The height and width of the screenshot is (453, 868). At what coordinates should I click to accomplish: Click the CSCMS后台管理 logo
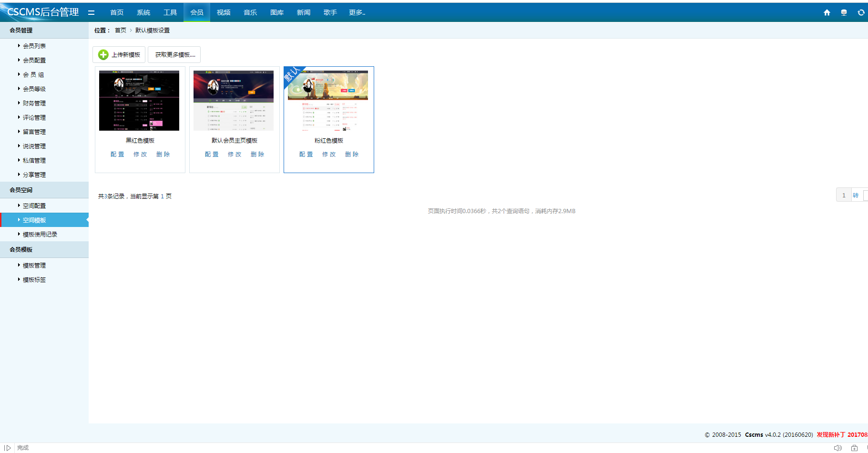pyautogui.click(x=43, y=12)
